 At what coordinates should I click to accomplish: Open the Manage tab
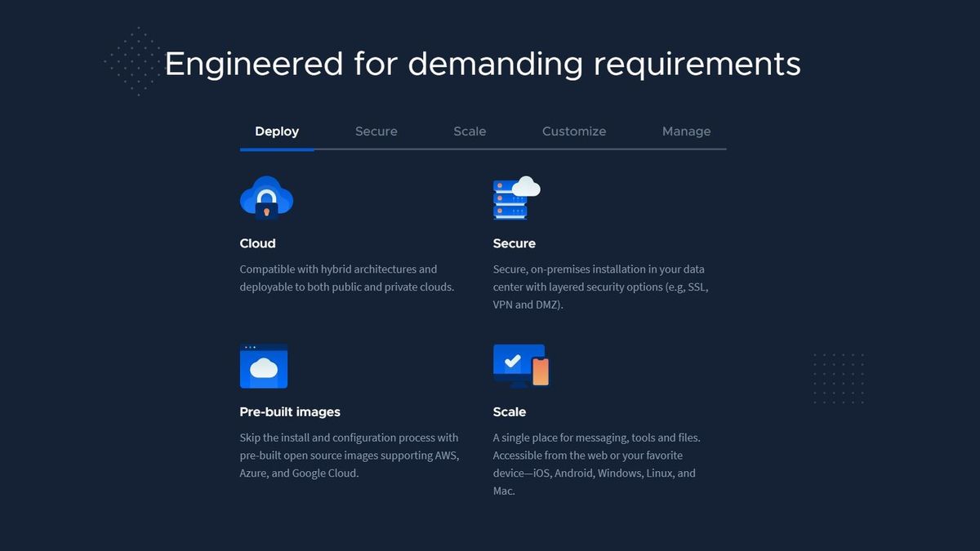coord(686,131)
